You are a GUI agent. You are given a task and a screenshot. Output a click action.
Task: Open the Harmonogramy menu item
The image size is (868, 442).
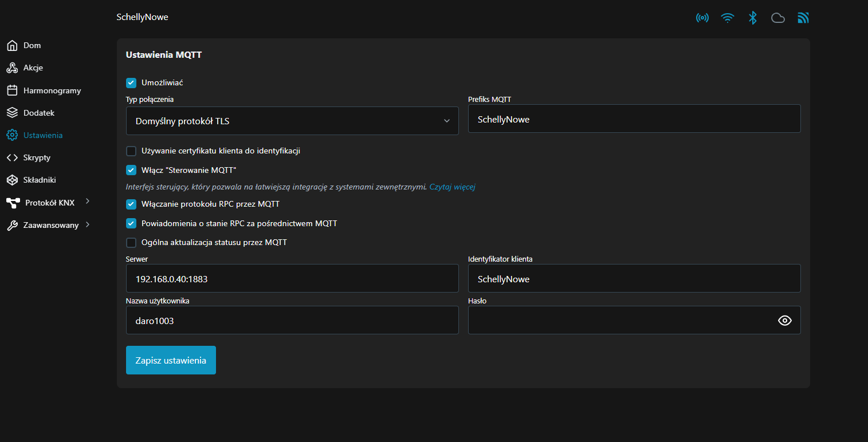52,90
